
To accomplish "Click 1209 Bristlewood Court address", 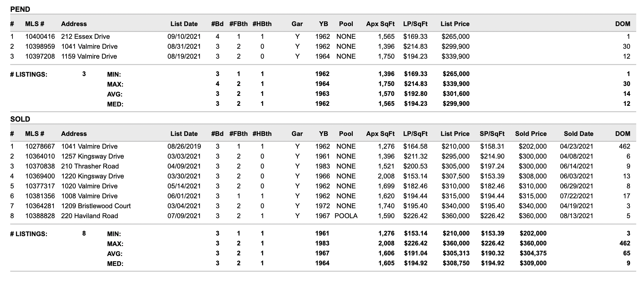I will (96, 206).
